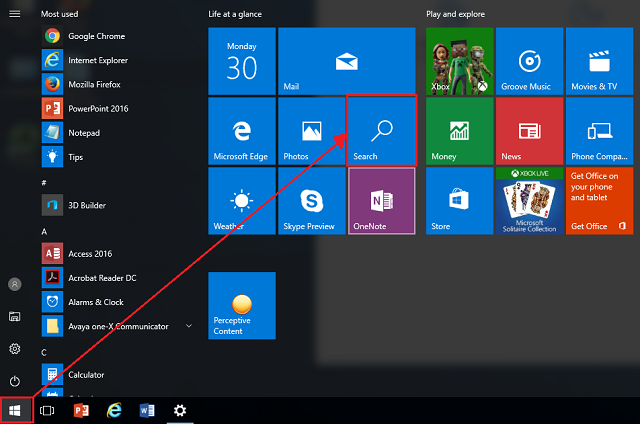
Task: Launch the Groove Music tile
Action: pyautogui.click(x=529, y=61)
